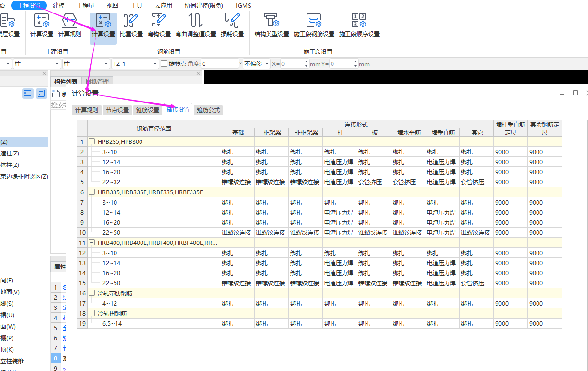
Task: Select 构造柱(Z) in the navigation tree
Action: pyautogui.click(x=10, y=153)
